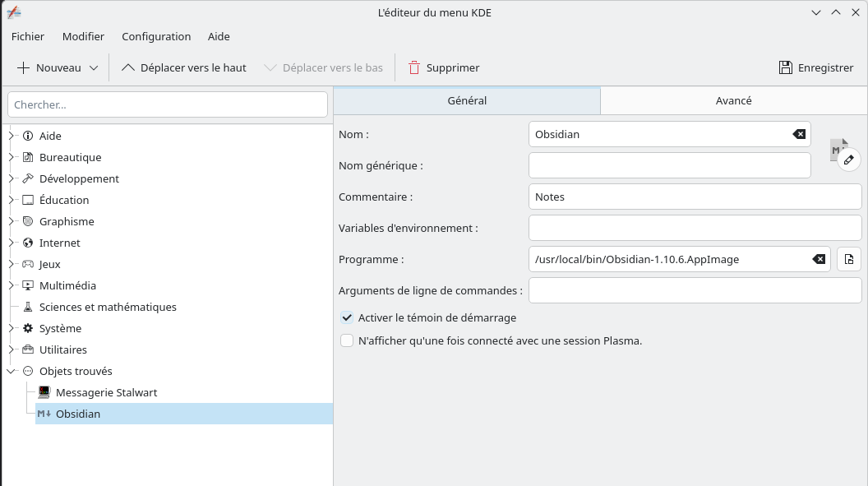Clear the Nom field text
The width and height of the screenshot is (868, 486).
click(x=798, y=134)
